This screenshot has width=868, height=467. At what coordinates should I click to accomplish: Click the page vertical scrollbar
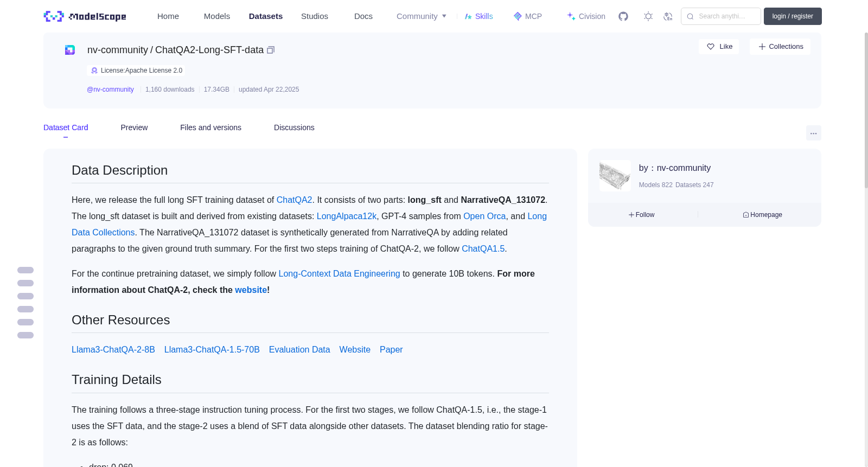(x=866, y=110)
